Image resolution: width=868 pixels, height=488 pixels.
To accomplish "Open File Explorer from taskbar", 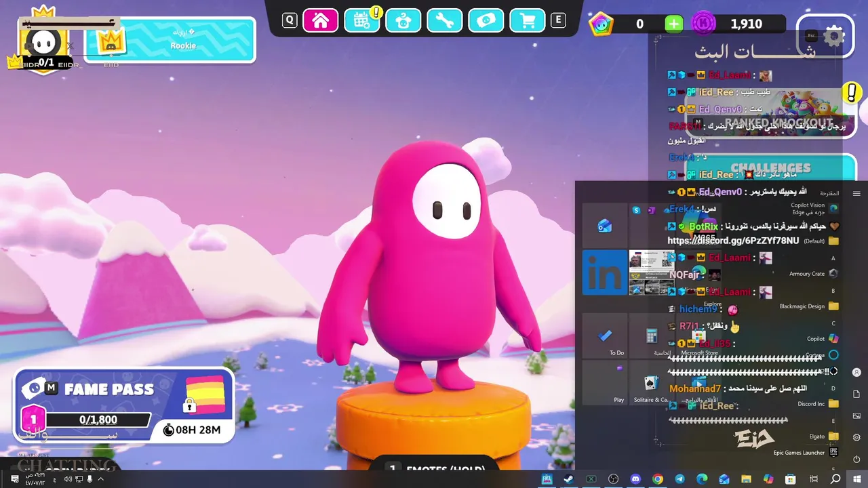I will tap(746, 479).
